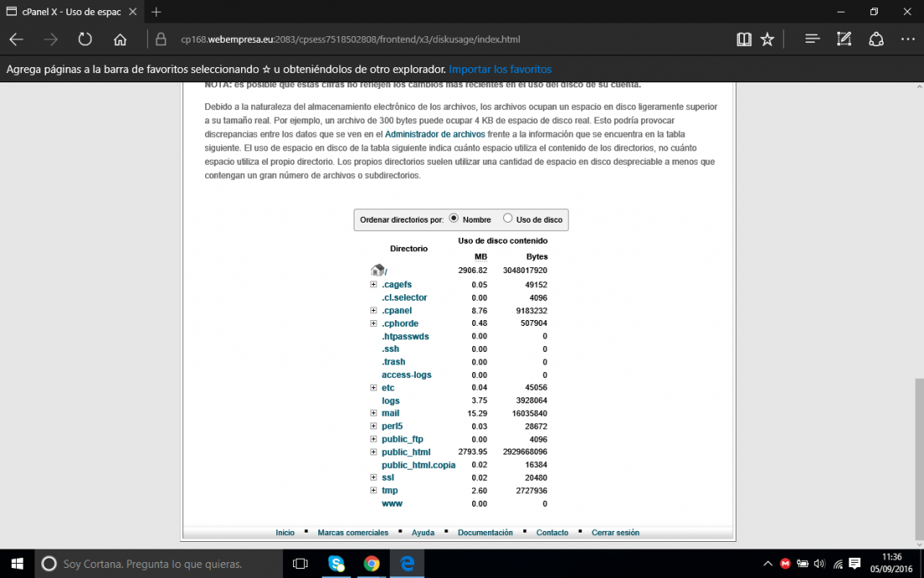
Task: Open the access-logs directory link
Action: pos(407,375)
